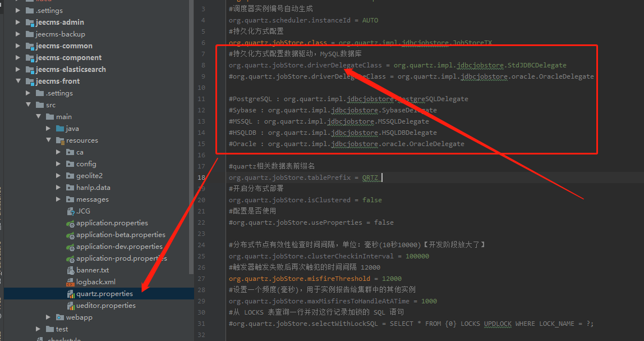Select the jeecms-backup folder name
Screen dimensions: 644x341
coord(61,34)
